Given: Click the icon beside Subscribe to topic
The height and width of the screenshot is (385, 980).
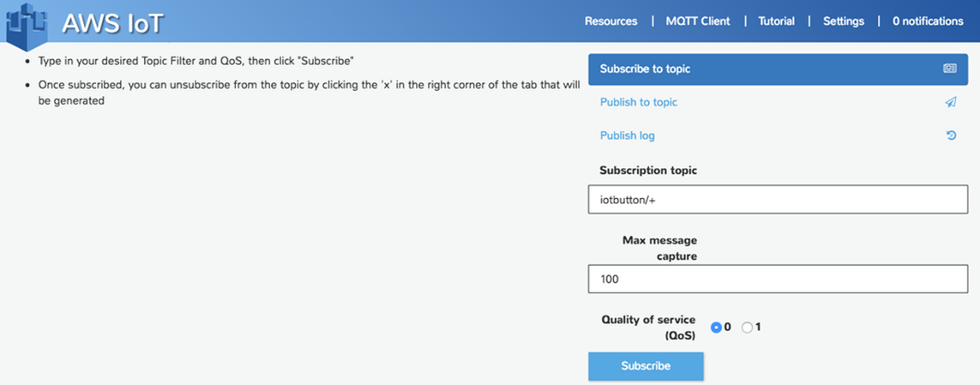Looking at the screenshot, I should pyautogui.click(x=950, y=69).
